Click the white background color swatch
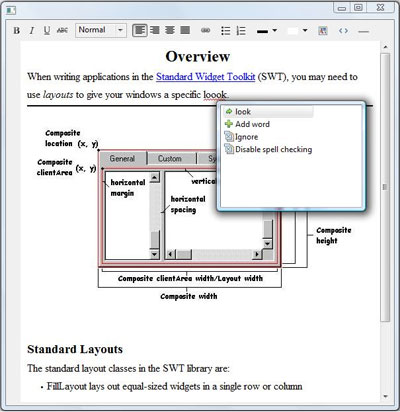Image resolution: width=400 pixels, height=412 pixels. coord(293,31)
